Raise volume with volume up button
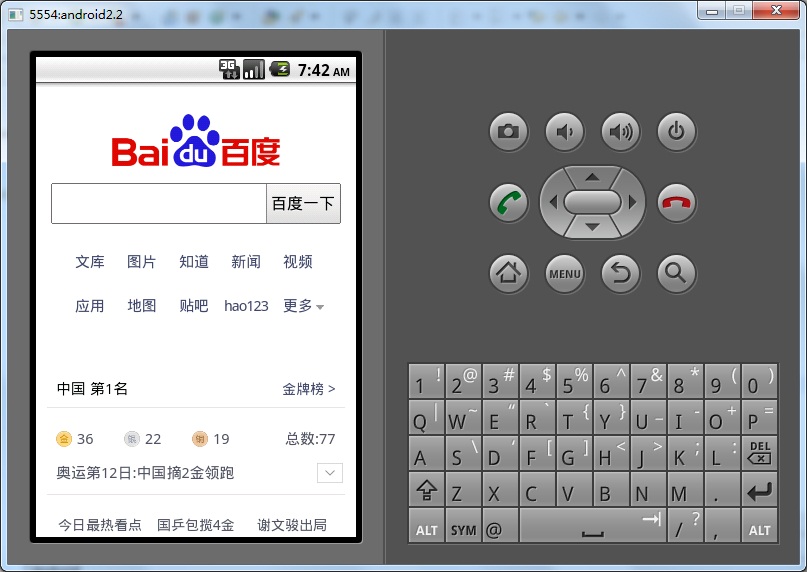This screenshot has width=807, height=572. tap(621, 132)
